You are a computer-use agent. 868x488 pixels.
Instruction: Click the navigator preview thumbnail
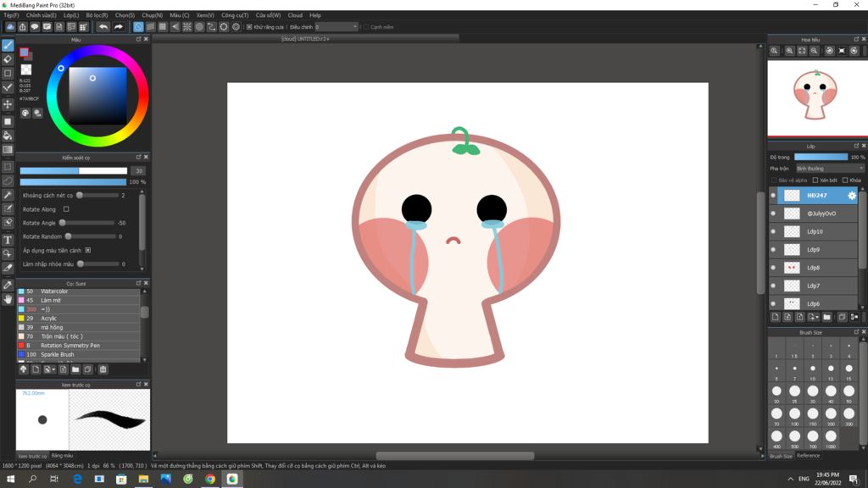816,98
